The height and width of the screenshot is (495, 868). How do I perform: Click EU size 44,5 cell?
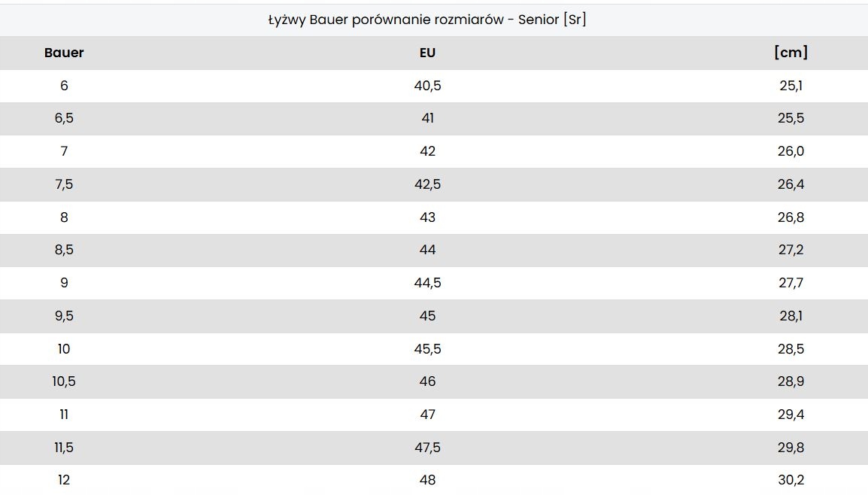(x=427, y=283)
